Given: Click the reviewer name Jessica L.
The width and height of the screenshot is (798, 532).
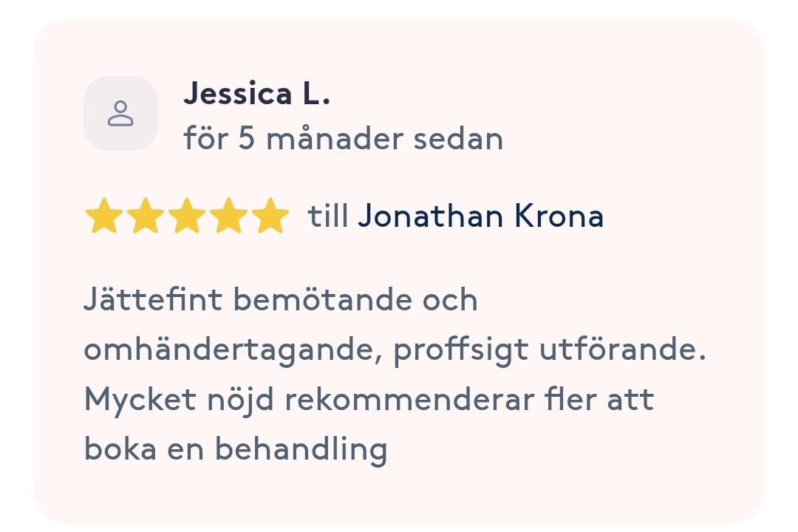Looking at the screenshot, I should click(256, 94).
